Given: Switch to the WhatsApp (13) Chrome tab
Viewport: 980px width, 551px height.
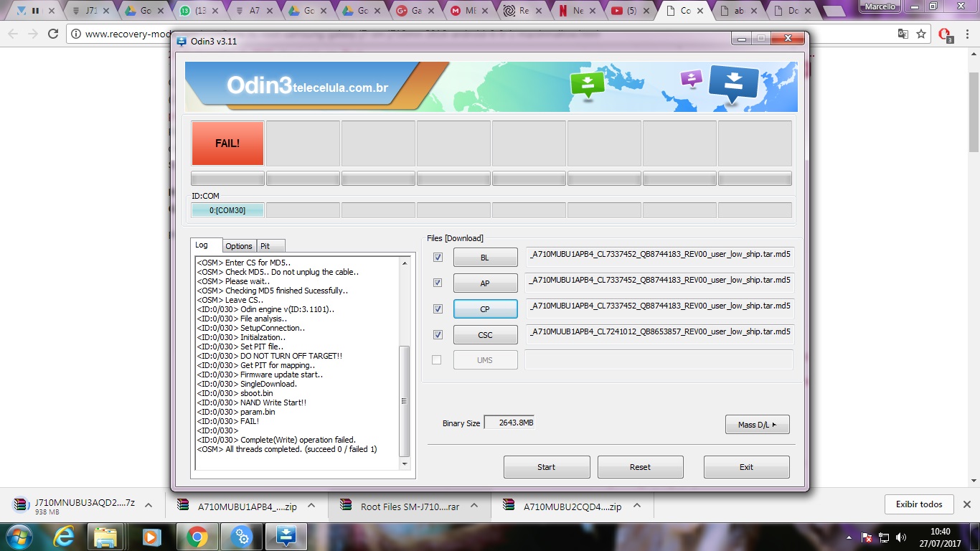Looking at the screenshot, I should point(200,11).
